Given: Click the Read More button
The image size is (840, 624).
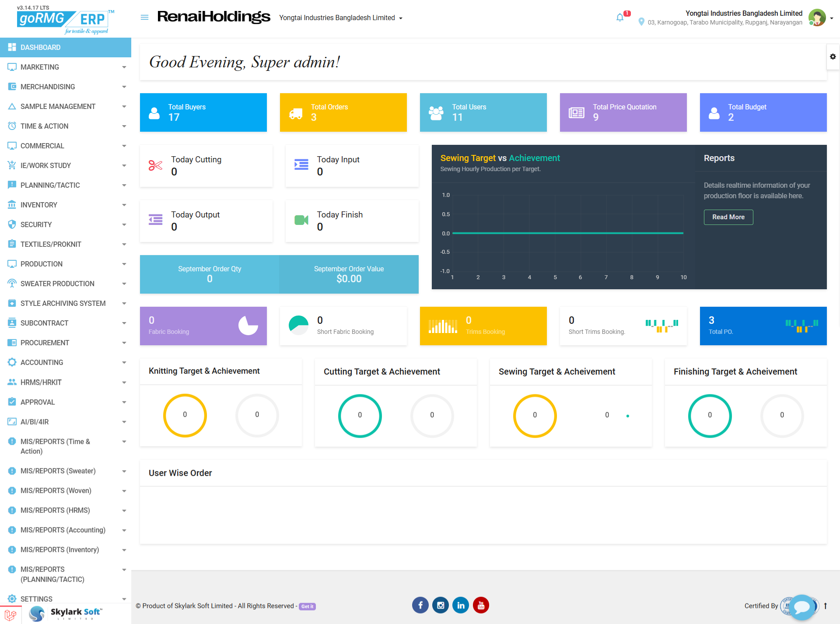Looking at the screenshot, I should click(x=728, y=217).
